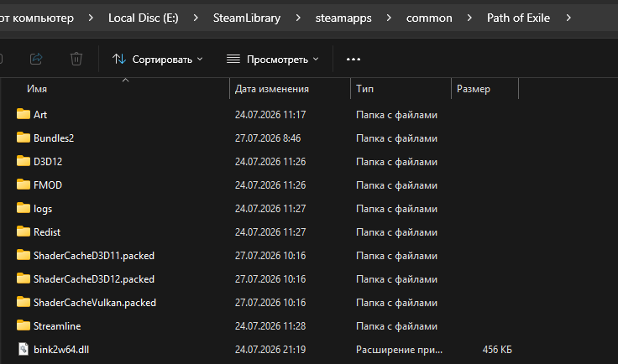Expand chevron after 'от компьютер' breadcrumb
Screen dimensions: 618x364
pyautogui.click(x=91, y=18)
